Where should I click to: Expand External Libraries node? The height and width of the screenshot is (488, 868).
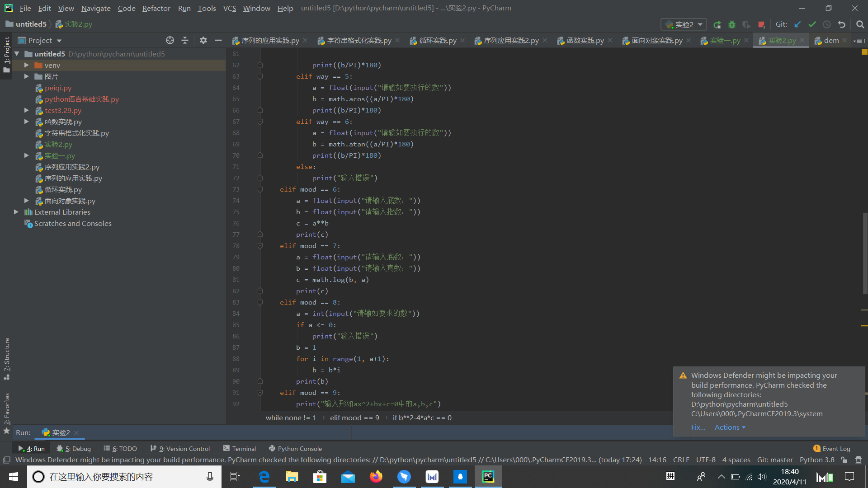point(16,212)
